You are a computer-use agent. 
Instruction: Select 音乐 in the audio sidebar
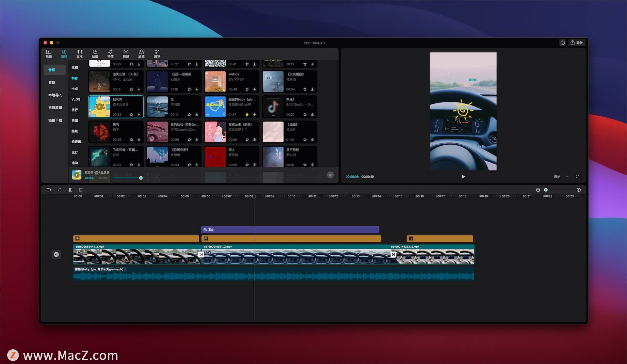pos(55,70)
